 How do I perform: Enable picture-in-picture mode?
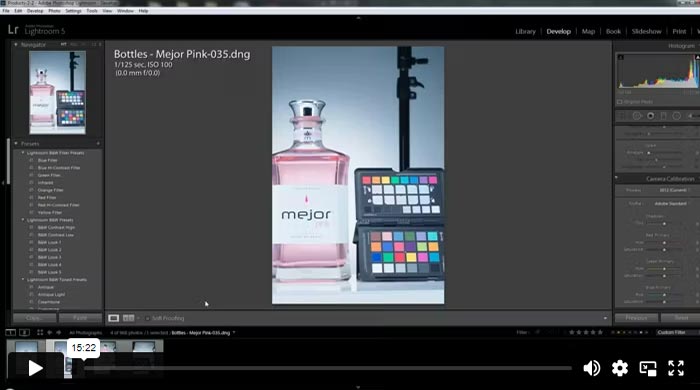(x=648, y=368)
